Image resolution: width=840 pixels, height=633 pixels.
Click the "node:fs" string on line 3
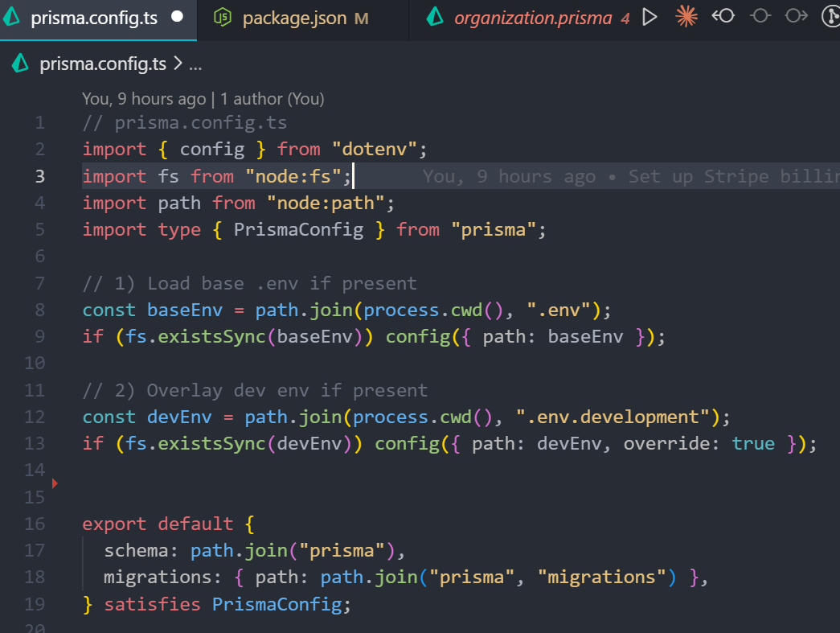coord(293,176)
